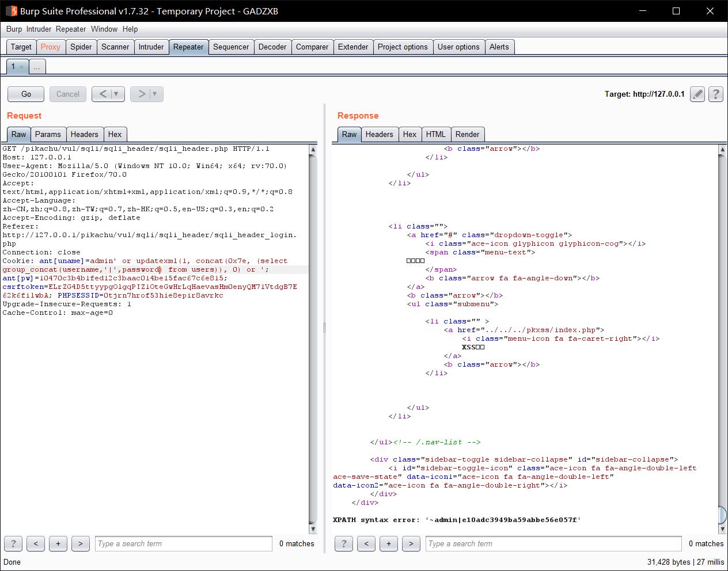Open Repeater help question mark by target
Screen dimensions: 728x571
(716, 94)
